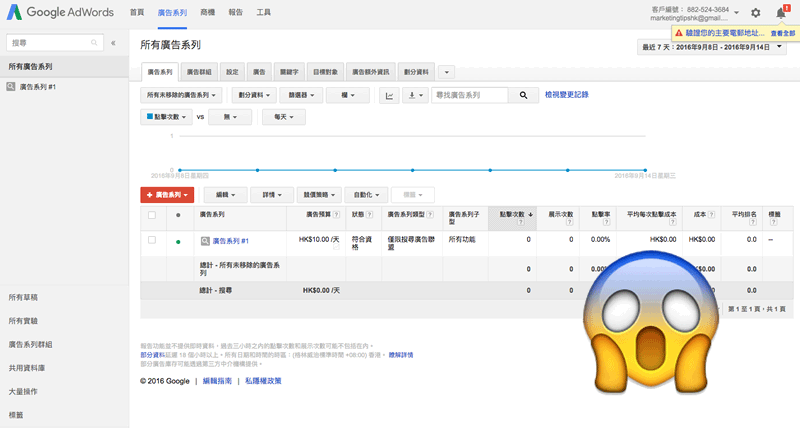Click 查看全部 in the alert banner
Screen dimensions: 800x428
[x=783, y=33]
